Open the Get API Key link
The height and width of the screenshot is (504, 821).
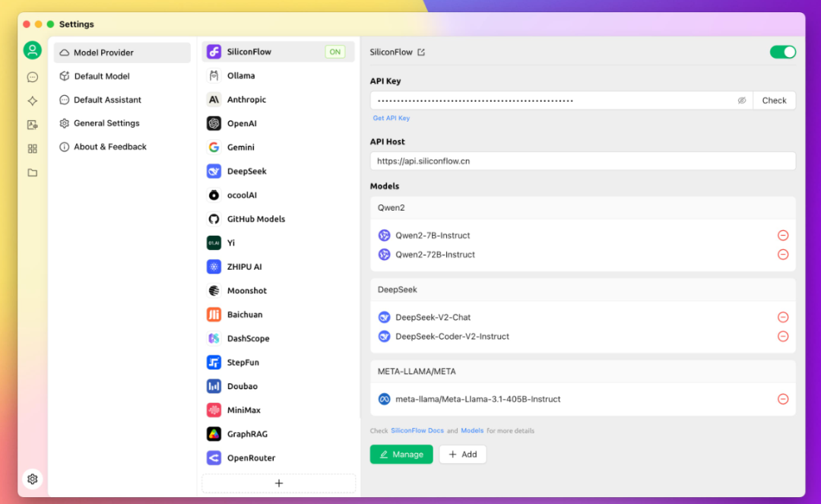(391, 119)
